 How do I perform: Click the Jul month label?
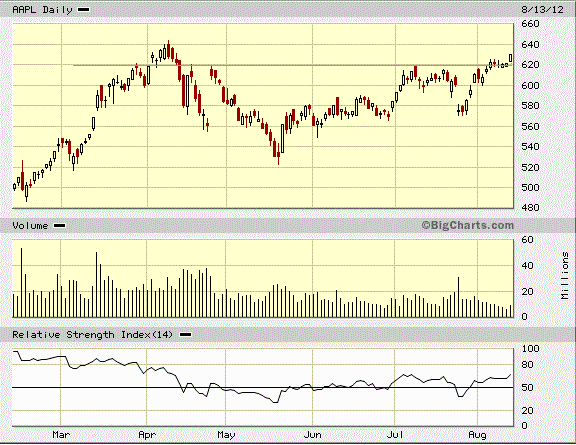395,435
